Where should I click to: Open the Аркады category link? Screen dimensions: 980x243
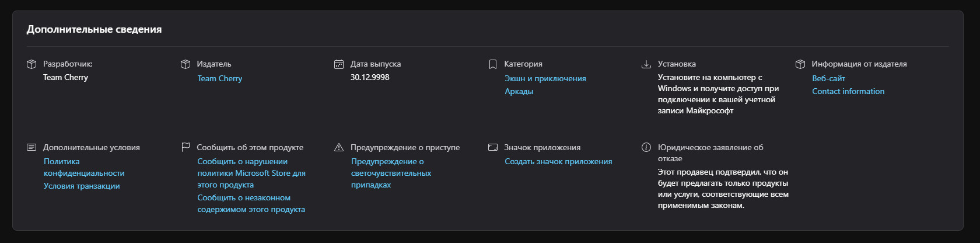tap(519, 91)
